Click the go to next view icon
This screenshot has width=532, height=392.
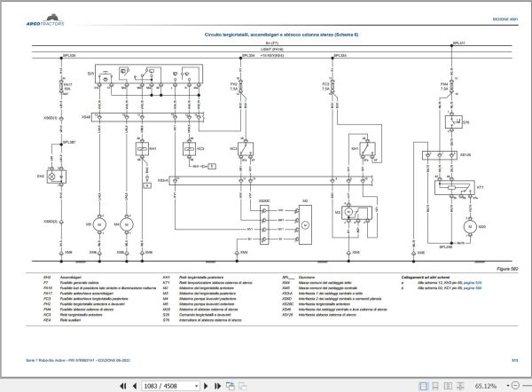coord(243,386)
